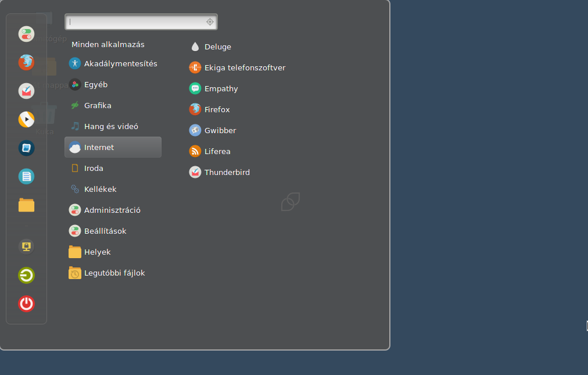Lock the screen from the sidebar

26,247
